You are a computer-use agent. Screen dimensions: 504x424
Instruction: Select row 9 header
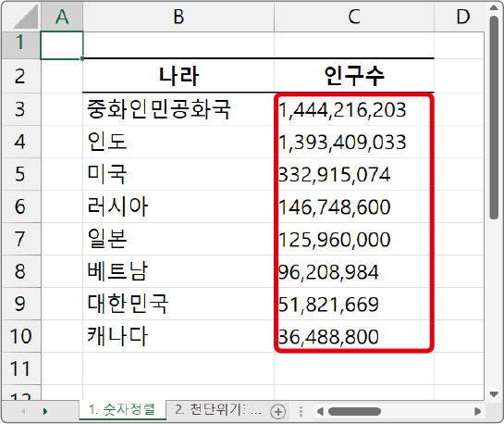(21, 304)
